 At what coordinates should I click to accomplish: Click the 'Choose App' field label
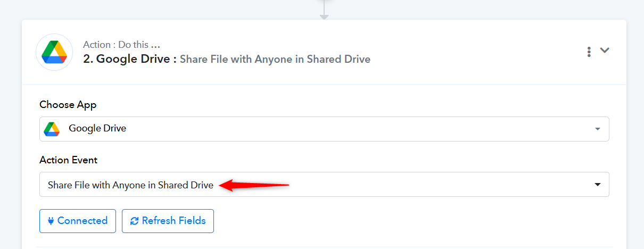[x=68, y=105]
